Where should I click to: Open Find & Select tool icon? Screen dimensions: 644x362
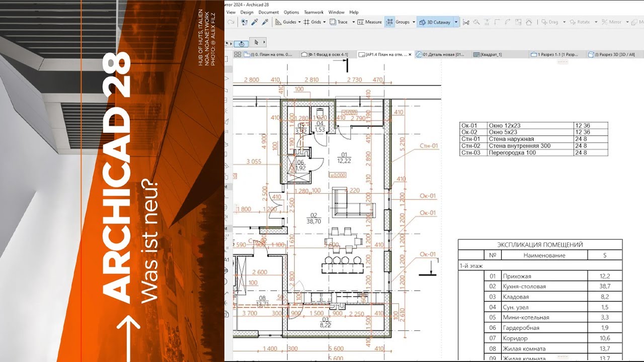click(245, 22)
